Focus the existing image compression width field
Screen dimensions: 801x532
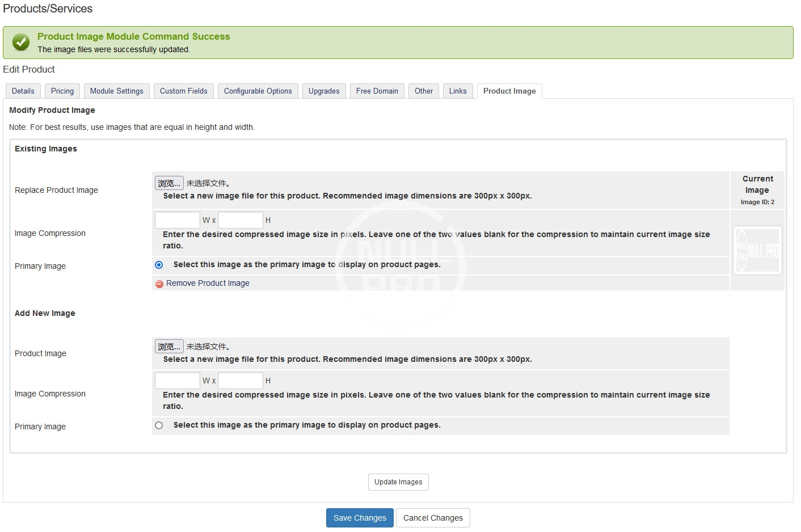pyautogui.click(x=178, y=220)
